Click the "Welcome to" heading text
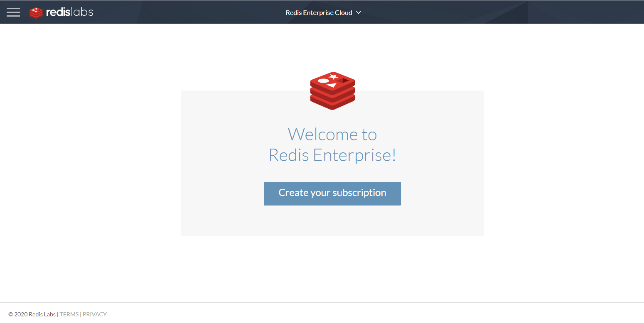The image size is (644, 323). pos(332,135)
